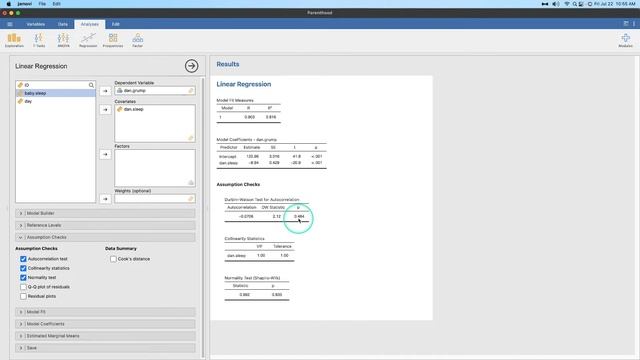Open the Frequencies analyses menu

point(113,40)
